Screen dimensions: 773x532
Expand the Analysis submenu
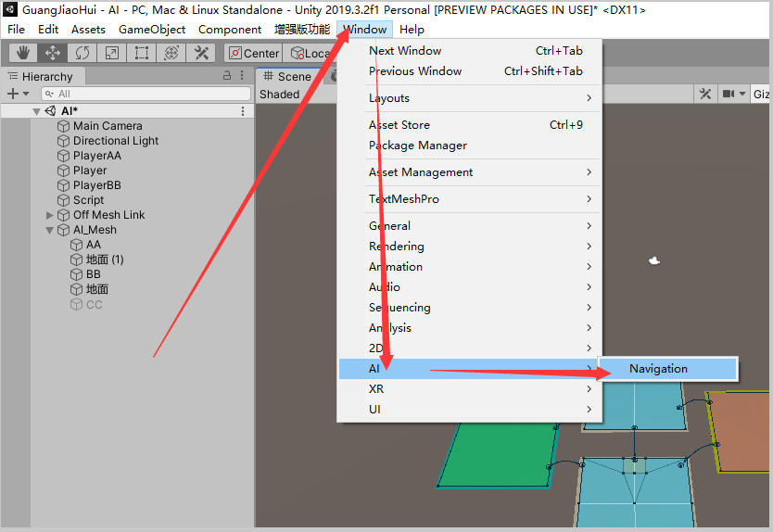point(469,328)
